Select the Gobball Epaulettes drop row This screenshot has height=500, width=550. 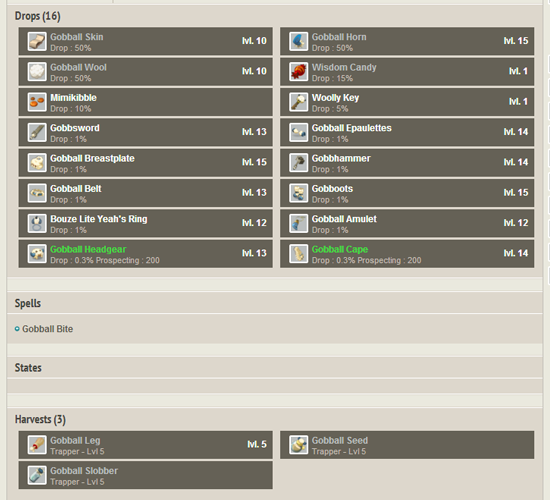tap(407, 132)
